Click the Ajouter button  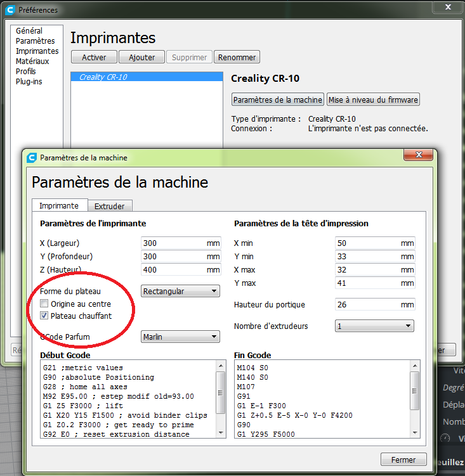(x=141, y=57)
